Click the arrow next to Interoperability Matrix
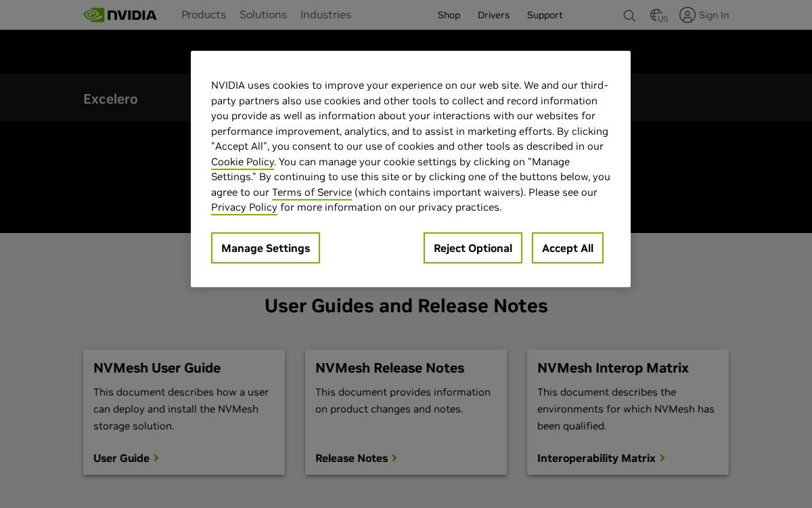 pos(662,458)
